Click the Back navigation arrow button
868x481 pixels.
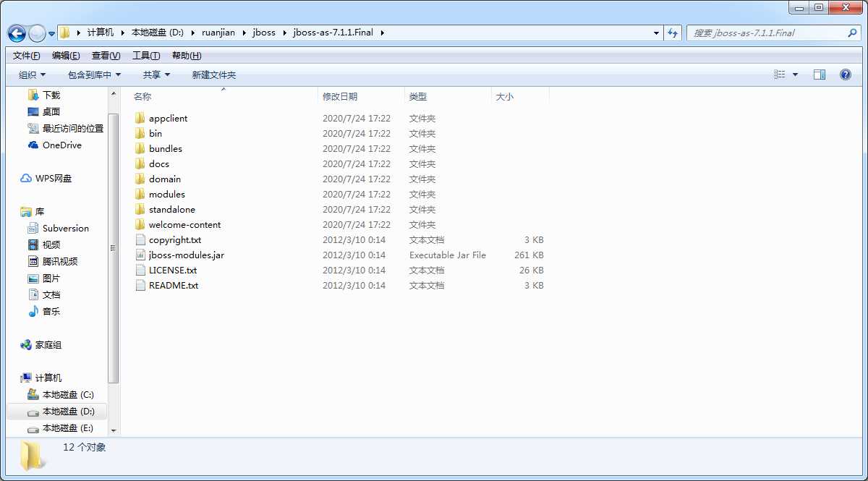click(x=17, y=33)
